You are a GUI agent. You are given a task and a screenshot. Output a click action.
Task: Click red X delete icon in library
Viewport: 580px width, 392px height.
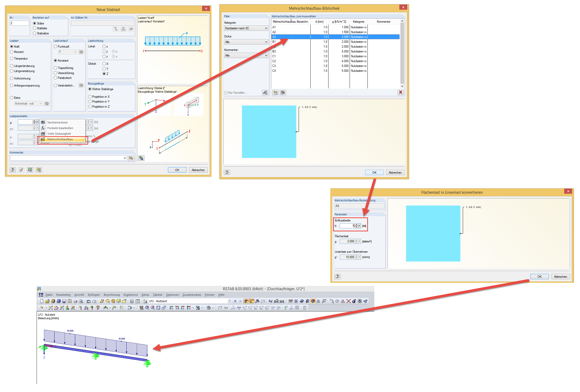(x=401, y=93)
